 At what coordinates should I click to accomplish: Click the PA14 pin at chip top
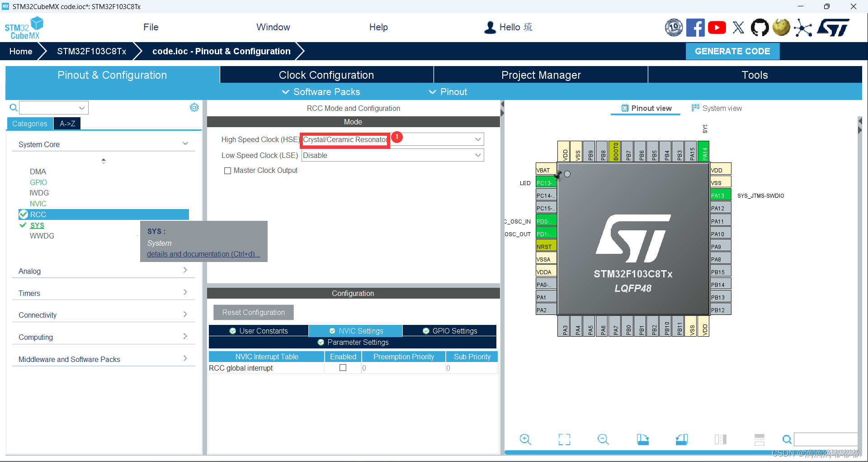click(704, 151)
